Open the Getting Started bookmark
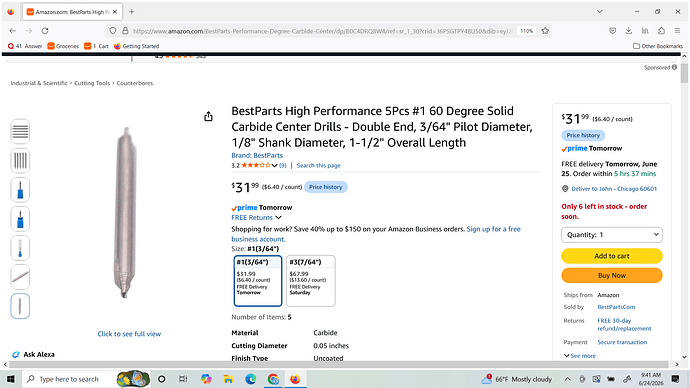This screenshot has width=690, height=388. pyautogui.click(x=136, y=46)
